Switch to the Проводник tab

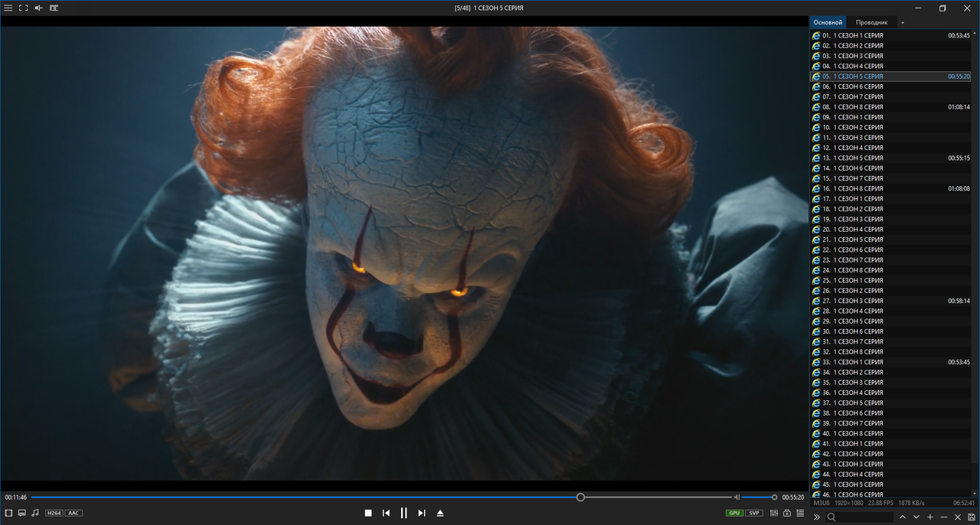871,22
